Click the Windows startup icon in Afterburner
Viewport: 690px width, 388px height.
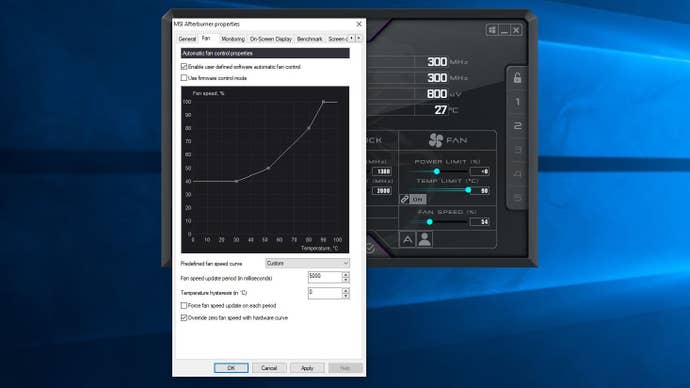pos(492,30)
